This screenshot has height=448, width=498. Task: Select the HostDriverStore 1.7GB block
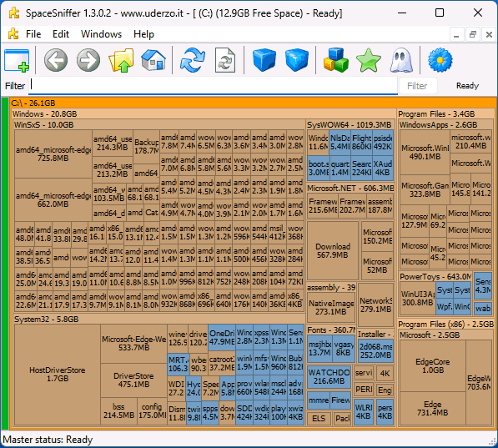click(x=58, y=375)
